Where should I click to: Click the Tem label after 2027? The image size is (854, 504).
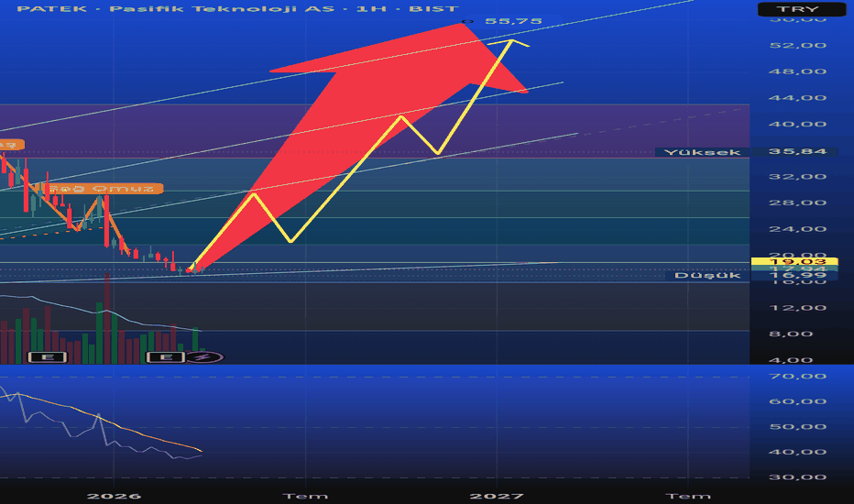(688, 496)
